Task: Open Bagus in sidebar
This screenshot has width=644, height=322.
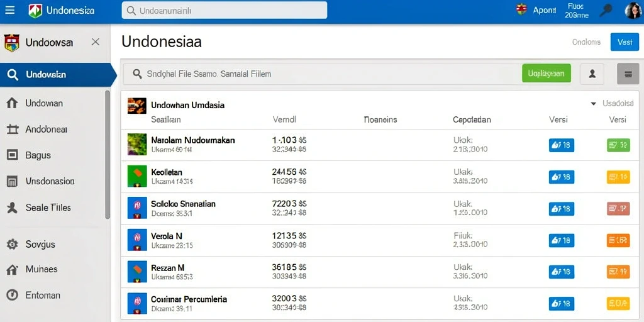Action: click(x=38, y=155)
